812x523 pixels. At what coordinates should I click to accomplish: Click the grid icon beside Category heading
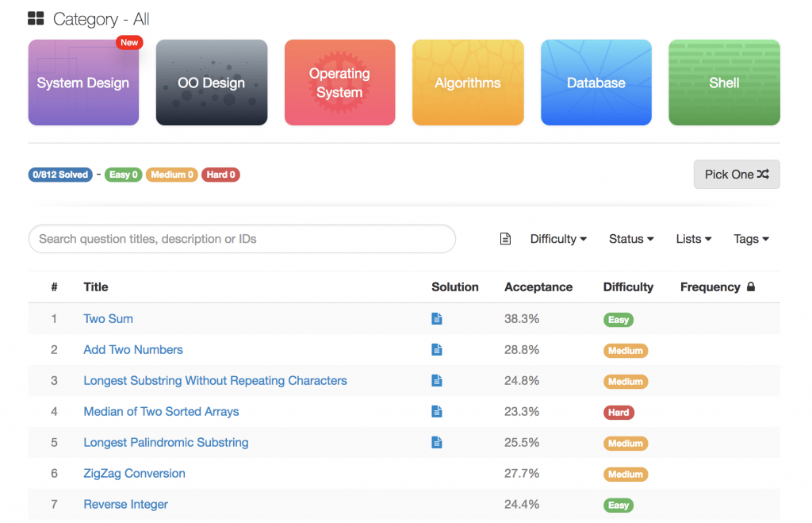tap(36, 19)
